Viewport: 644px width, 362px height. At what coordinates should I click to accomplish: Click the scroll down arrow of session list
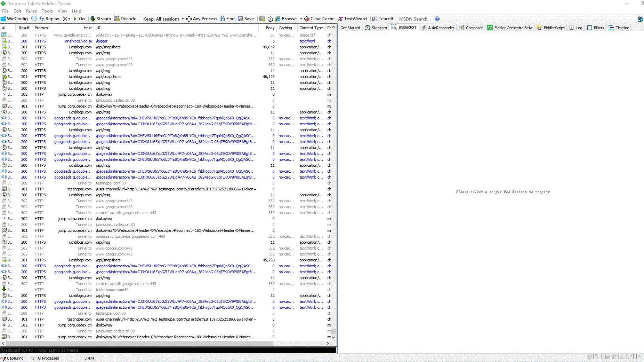[333, 337]
